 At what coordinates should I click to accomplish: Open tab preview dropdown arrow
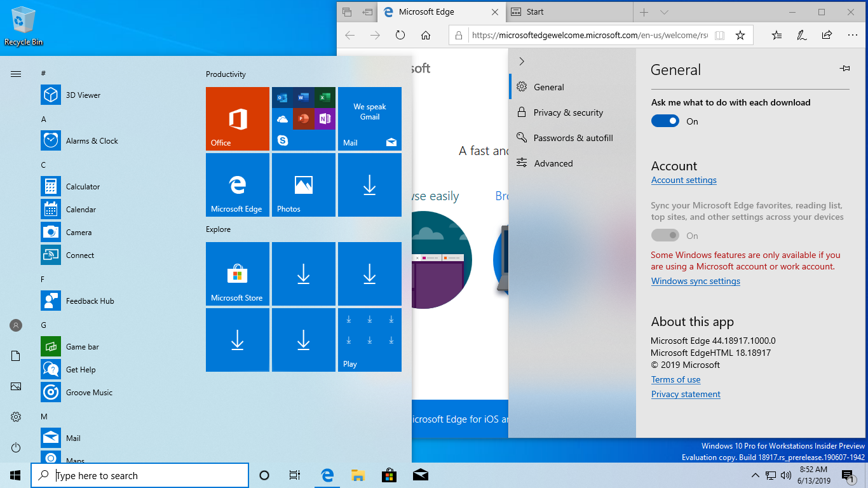664,12
